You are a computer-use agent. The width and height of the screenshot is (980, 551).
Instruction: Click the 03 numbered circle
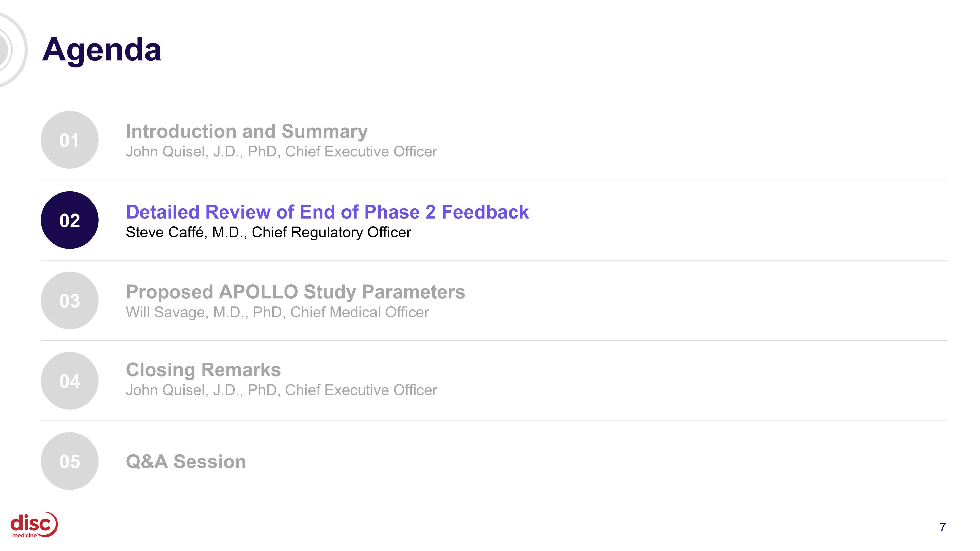[70, 300]
